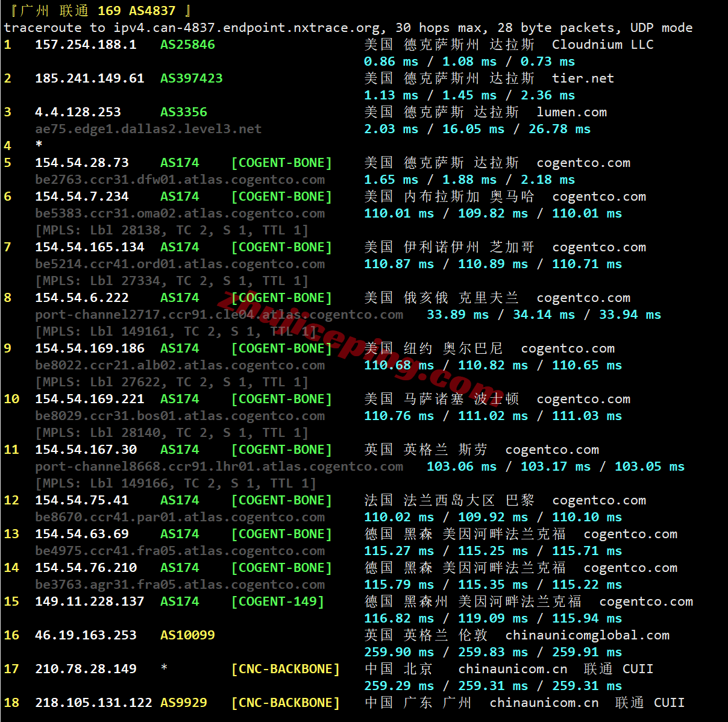Select the IP address 154.54.165.134
The width and height of the screenshot is (728, 722).
click(x=90, y=247)
